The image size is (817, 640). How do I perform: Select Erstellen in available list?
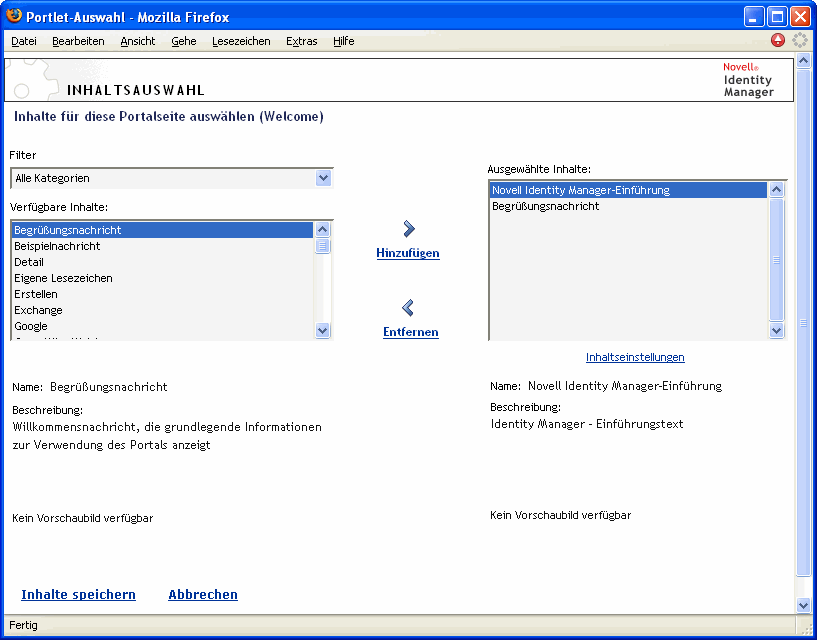tap(163, 294)
